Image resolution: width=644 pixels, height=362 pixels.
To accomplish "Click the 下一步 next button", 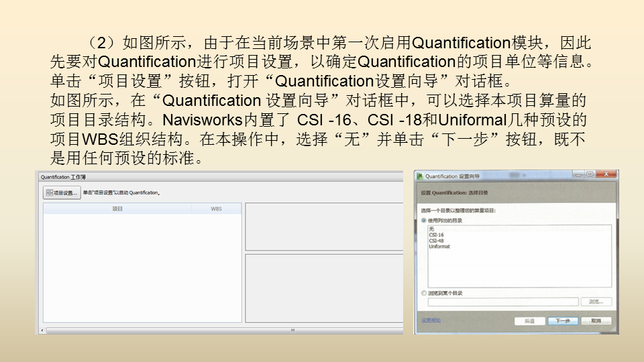I will click(563, 321).
